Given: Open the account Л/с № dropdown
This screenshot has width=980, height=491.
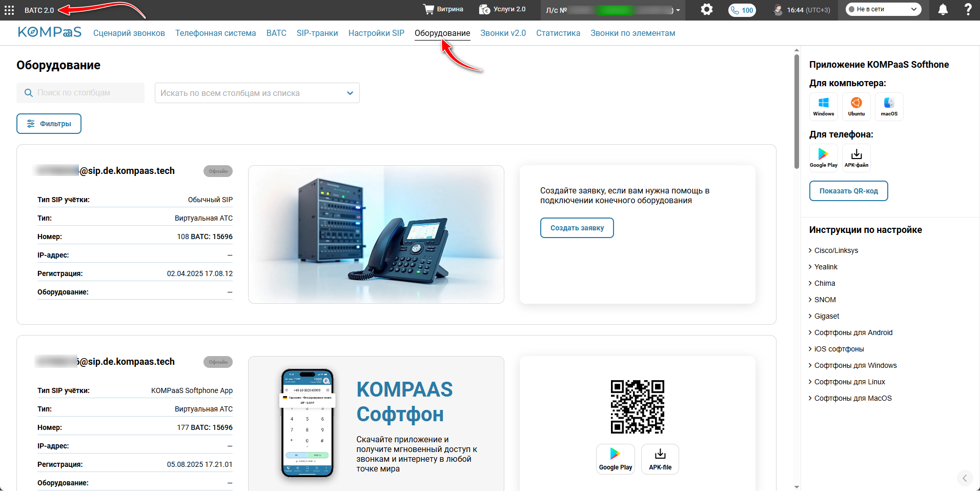Looking at the screenshot, I should 612,10.
